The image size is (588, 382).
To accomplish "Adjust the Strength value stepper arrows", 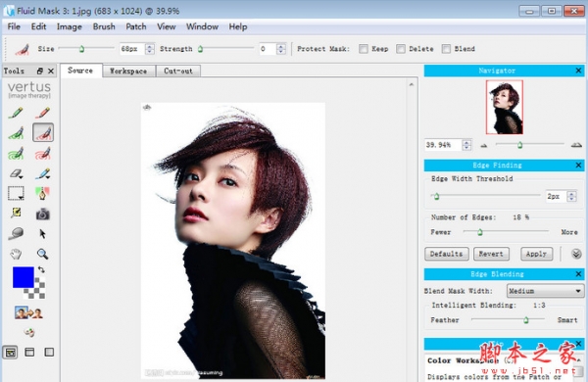I will tap(281, 49).
